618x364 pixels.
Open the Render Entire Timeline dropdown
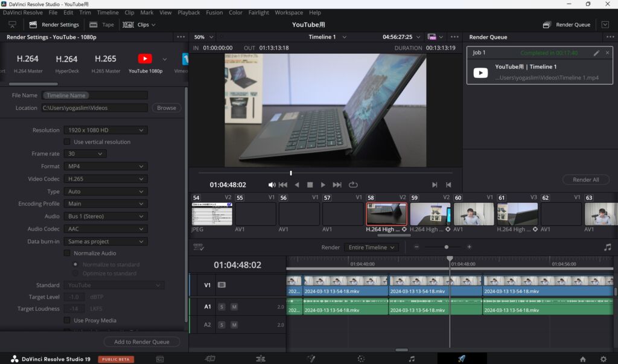(x=371, y=247)
